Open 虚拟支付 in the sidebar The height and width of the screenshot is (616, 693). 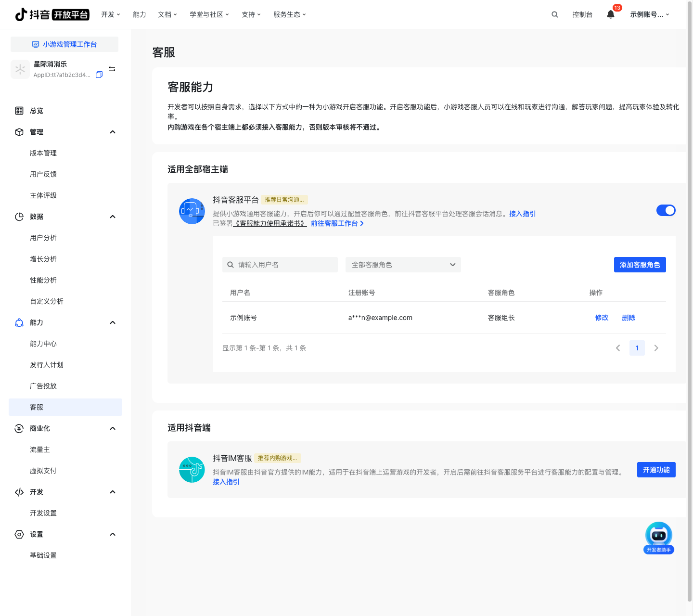(x=43, y=471)
